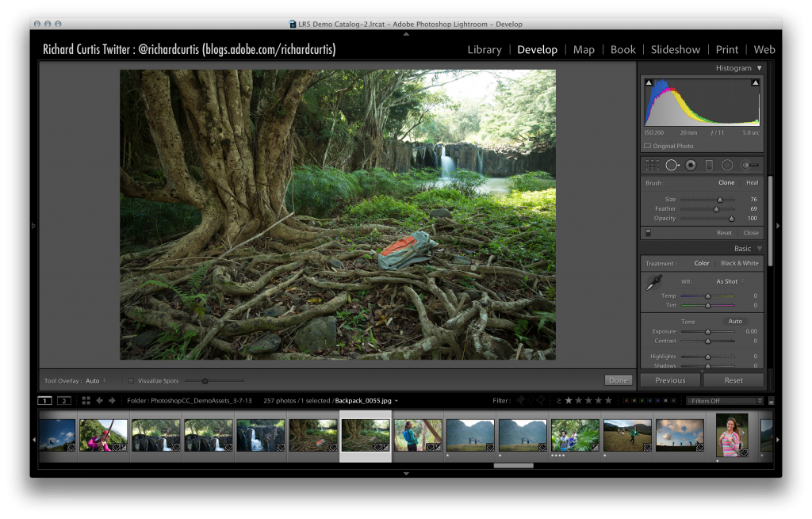Pick the White Balance eyedropper
This screenshot has width=812, height=519.
(x=654, y=282)
